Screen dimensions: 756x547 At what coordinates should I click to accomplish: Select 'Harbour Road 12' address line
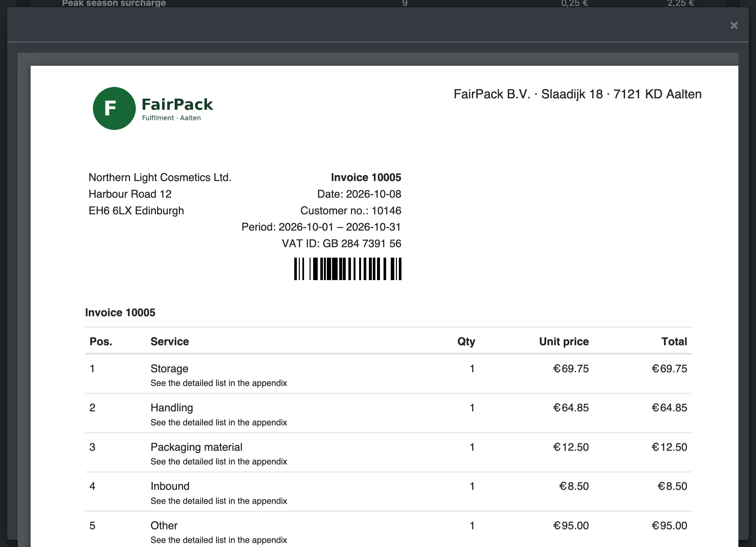pyautogui.click(x=130, y=194)
